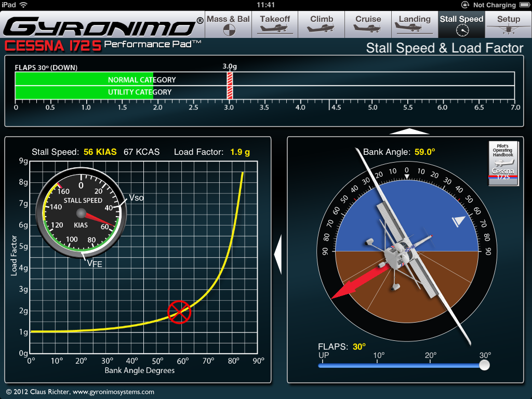Click the Stall Speed & Load Factor heading
This screenshot has height=399, width=532.
(x=445, y=48)
